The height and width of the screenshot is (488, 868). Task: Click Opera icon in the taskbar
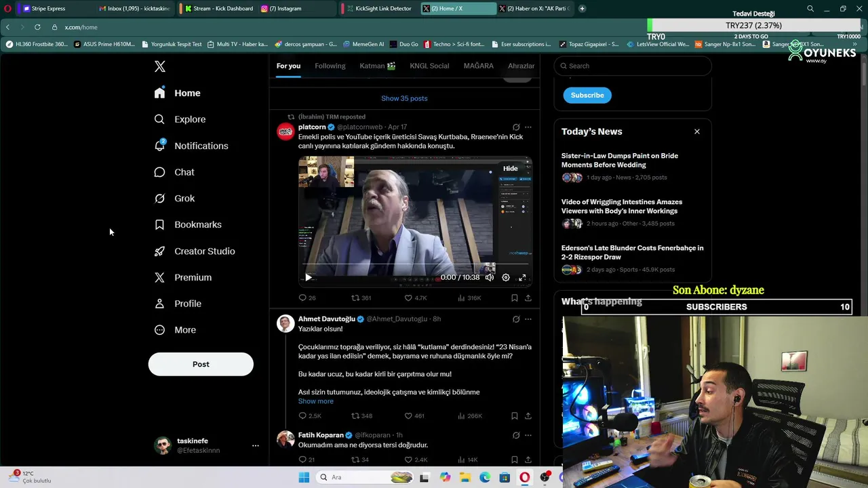pyautogui.click(x=524, y=477)
